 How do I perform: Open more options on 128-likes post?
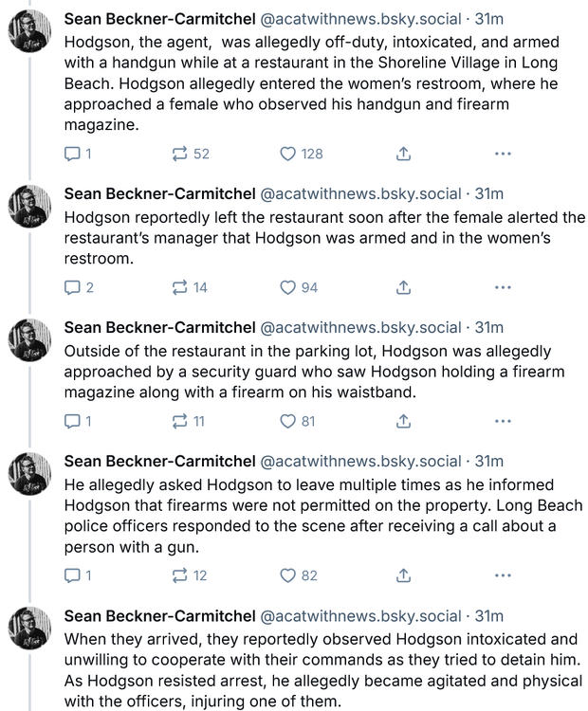pos(503,154)
